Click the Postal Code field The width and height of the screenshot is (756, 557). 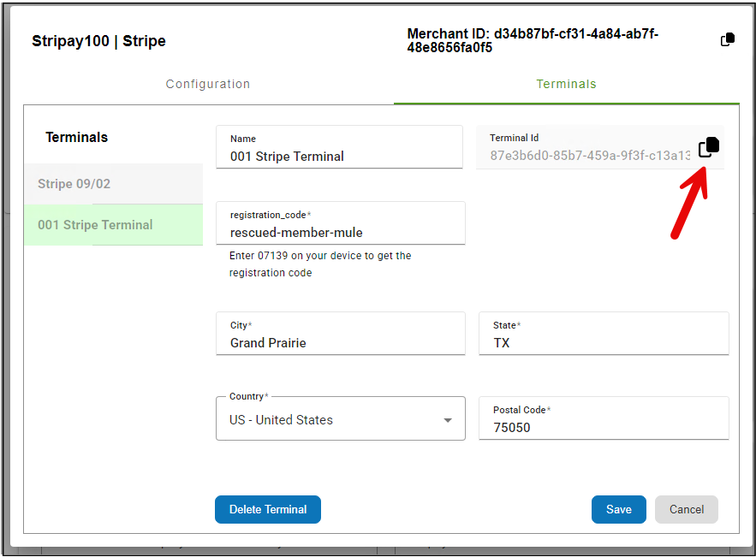click(603, 427)
